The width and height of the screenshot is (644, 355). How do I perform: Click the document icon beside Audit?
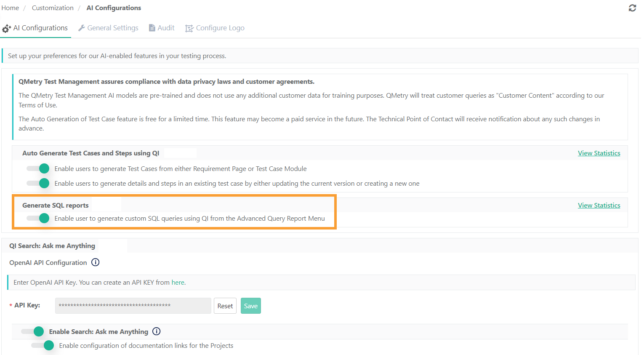152,27
